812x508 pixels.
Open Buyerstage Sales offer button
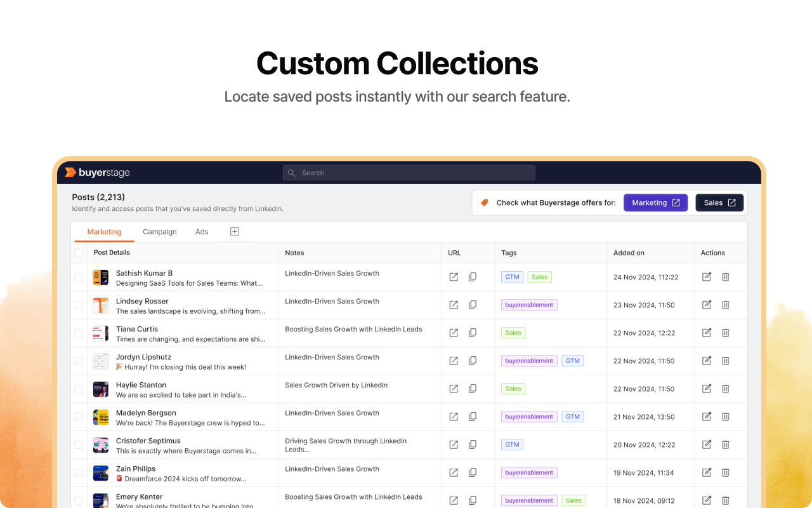[x=719, y=203]
